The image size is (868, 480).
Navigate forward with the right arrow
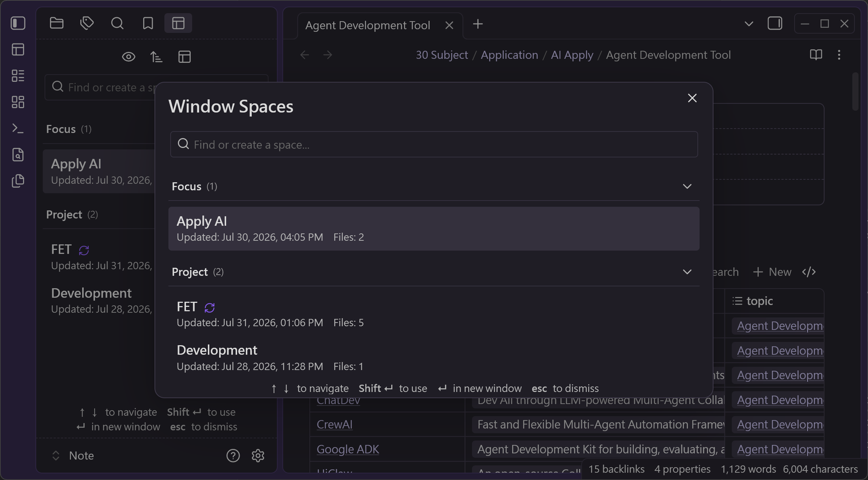pos(328,55)
